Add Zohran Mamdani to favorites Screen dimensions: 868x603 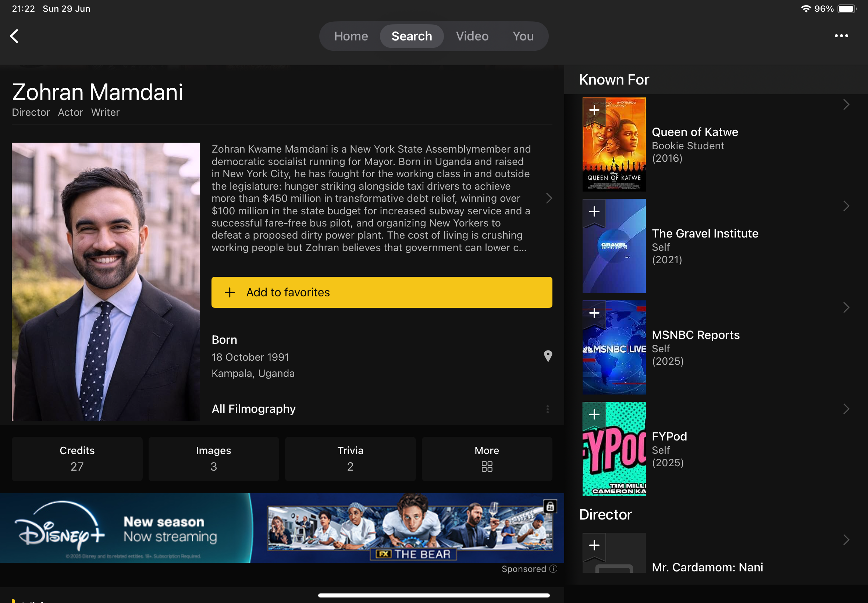tap(382, 292)
